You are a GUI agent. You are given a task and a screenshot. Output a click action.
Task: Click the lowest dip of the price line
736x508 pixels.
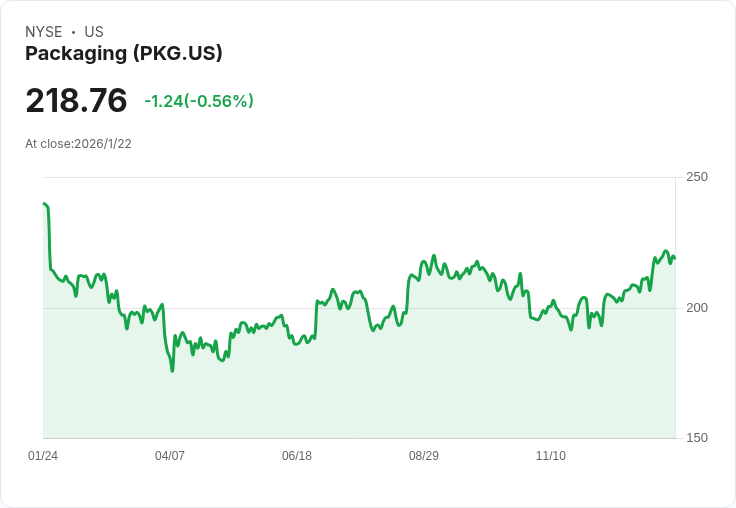tap(172, 371)
